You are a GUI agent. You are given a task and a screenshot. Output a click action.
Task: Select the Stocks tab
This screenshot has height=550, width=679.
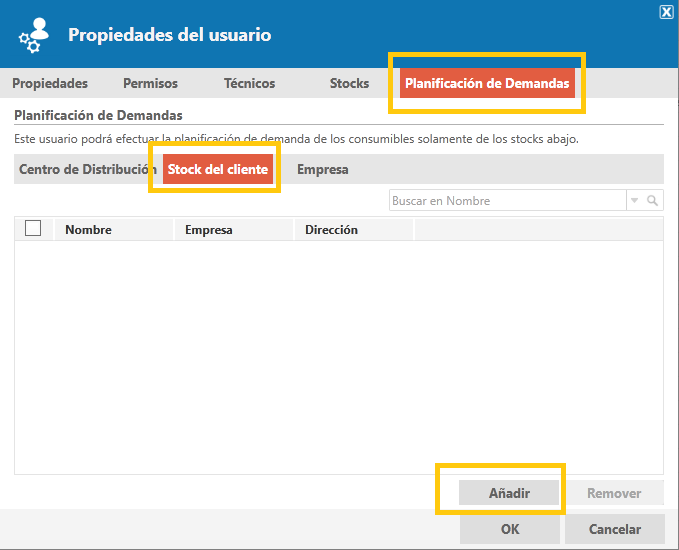click(x=349, y=83)
